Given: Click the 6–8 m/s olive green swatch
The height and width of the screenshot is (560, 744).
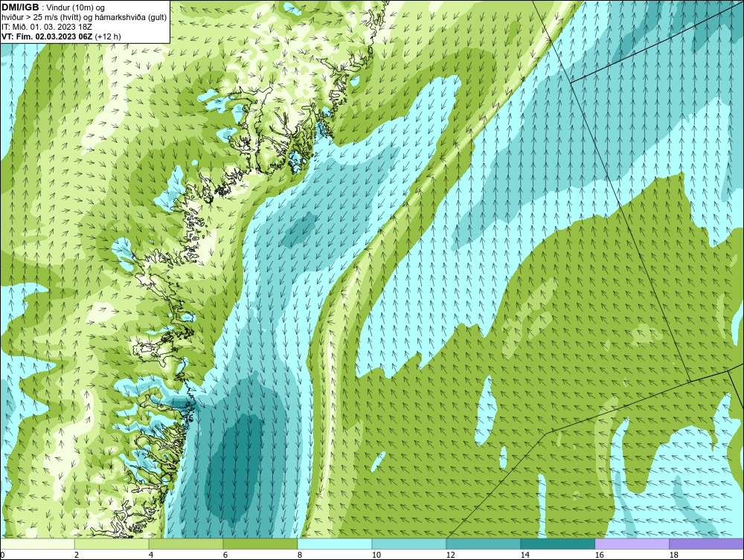Looking at the screenshot, I should coord(260,544).
